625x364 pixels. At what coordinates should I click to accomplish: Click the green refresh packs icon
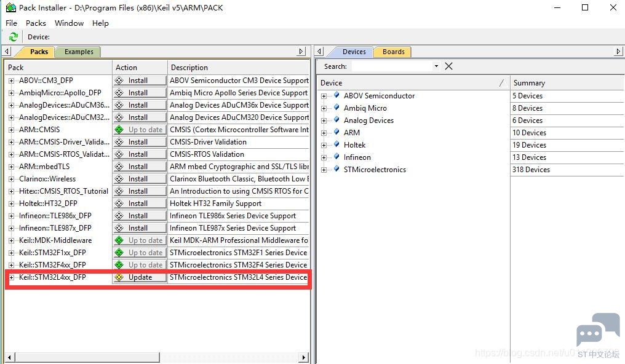pos(13,37)
